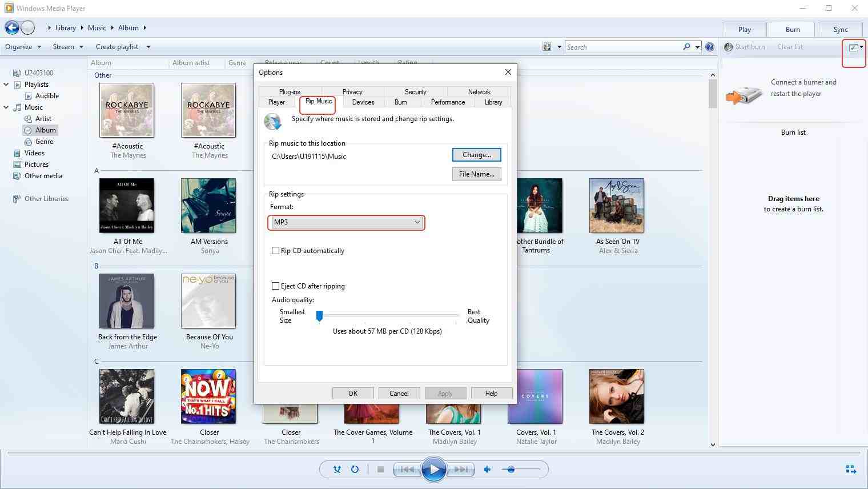The image size is (868, 489).
Task: Switch to the Privacy tab
Action: (x=352, y=91)
